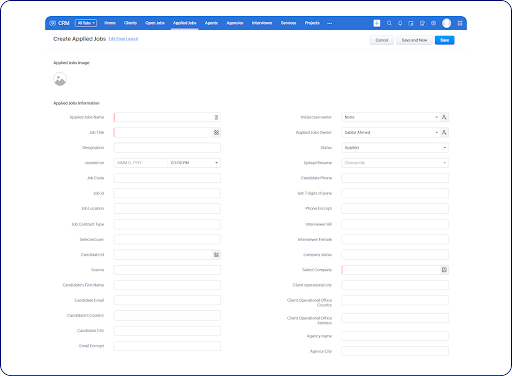The height and width of the screenshot is (376, 512).
Task: Switch to the Agents tab
Action: (211, 23)
